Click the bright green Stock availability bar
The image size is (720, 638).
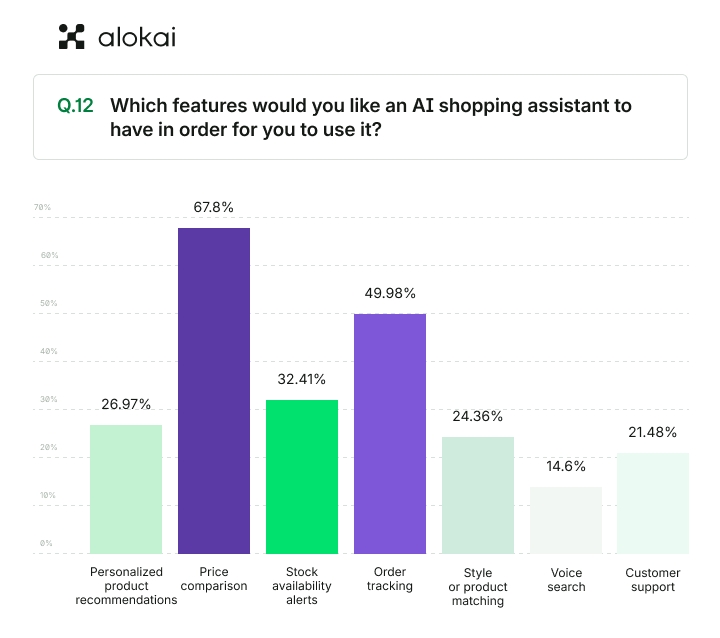tap(302, 476)
